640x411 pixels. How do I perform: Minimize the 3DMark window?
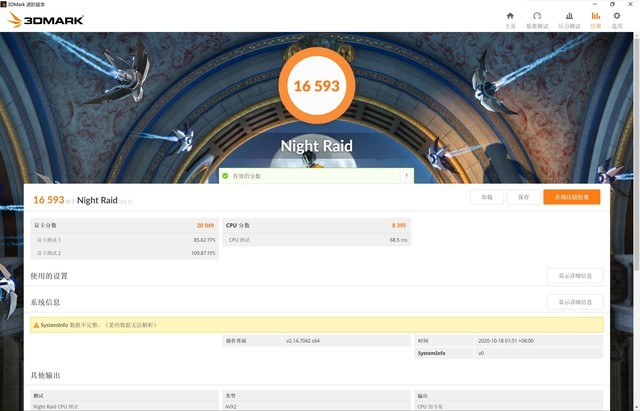pos(595,4)
